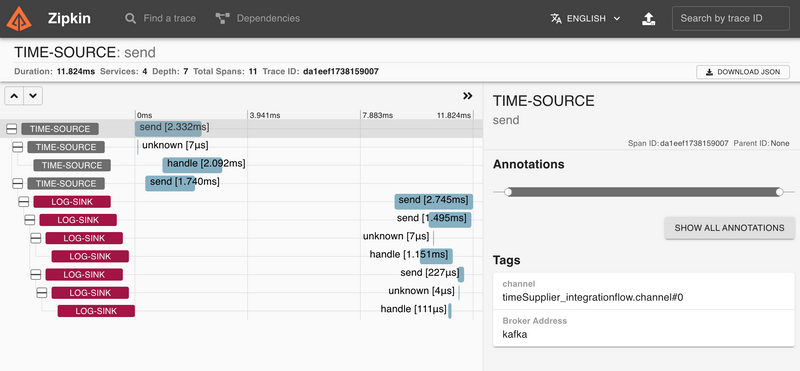Click the dependencies graph icon
Screen dimensions: 800x371
222,18
